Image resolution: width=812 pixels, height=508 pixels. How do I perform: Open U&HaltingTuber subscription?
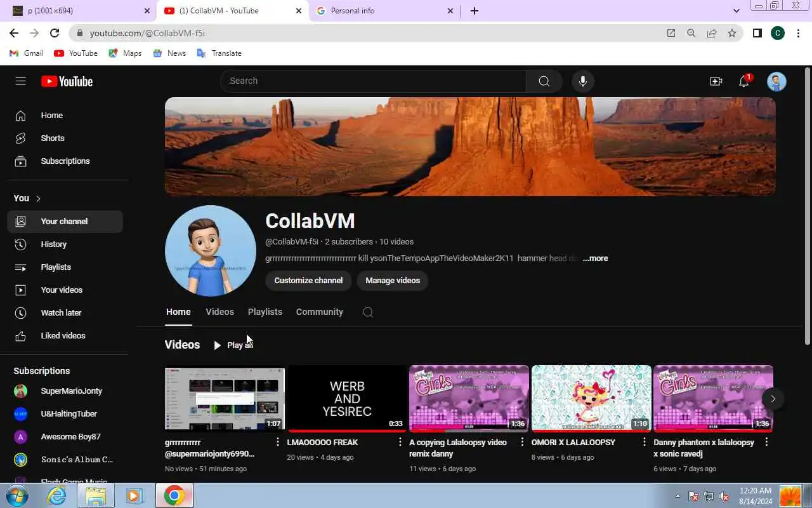pyautogui.click(x=65, y=414)
